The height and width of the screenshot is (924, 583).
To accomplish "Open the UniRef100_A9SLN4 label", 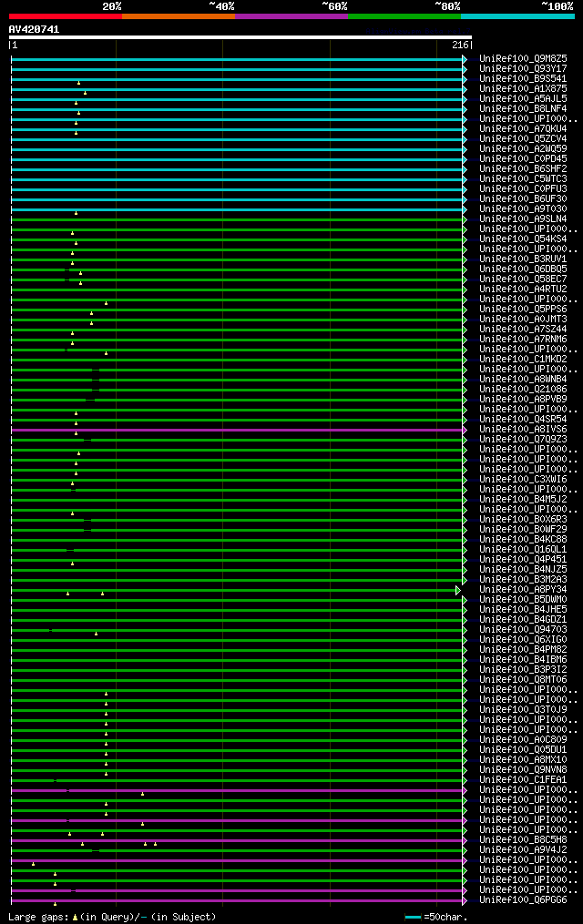I will point(523,219).
